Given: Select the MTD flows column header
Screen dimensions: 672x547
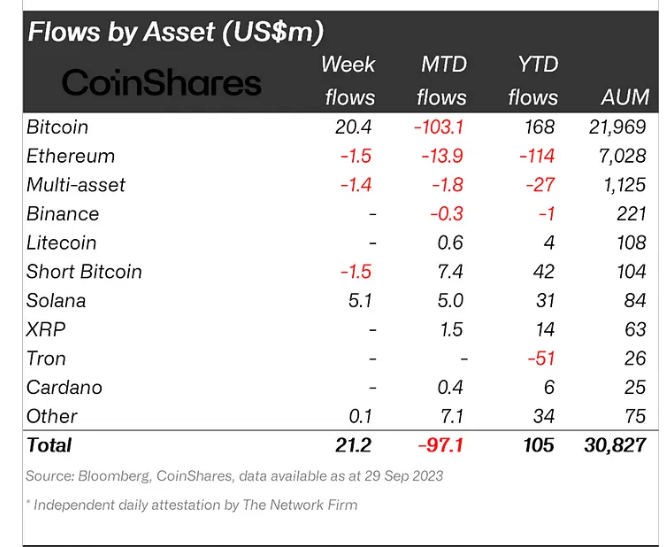Looking at the screenshot, I should coord(441,80).
